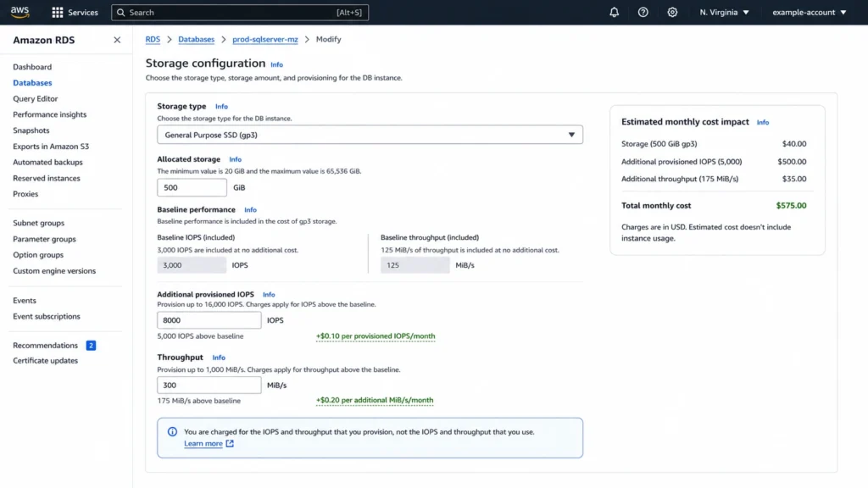This screenshot has width=868, height=488.
Task: Open Exports in Amazon S3
Action: coord(51,146)
